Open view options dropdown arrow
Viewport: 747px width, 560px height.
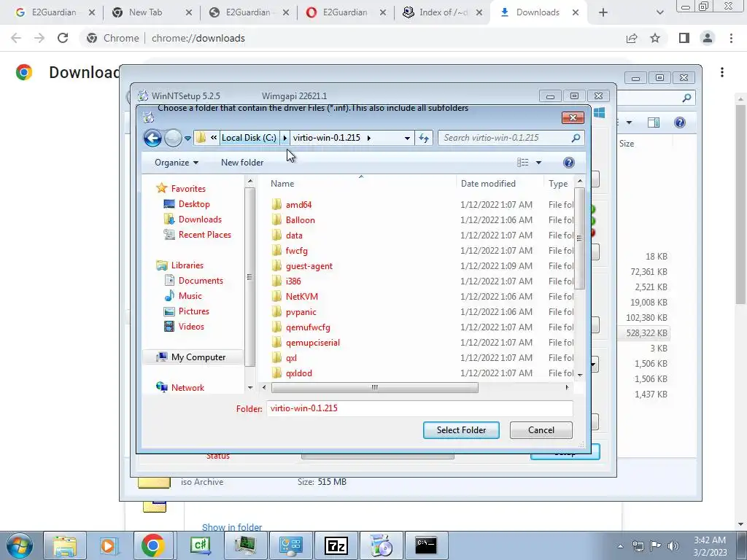coord(538,163)
